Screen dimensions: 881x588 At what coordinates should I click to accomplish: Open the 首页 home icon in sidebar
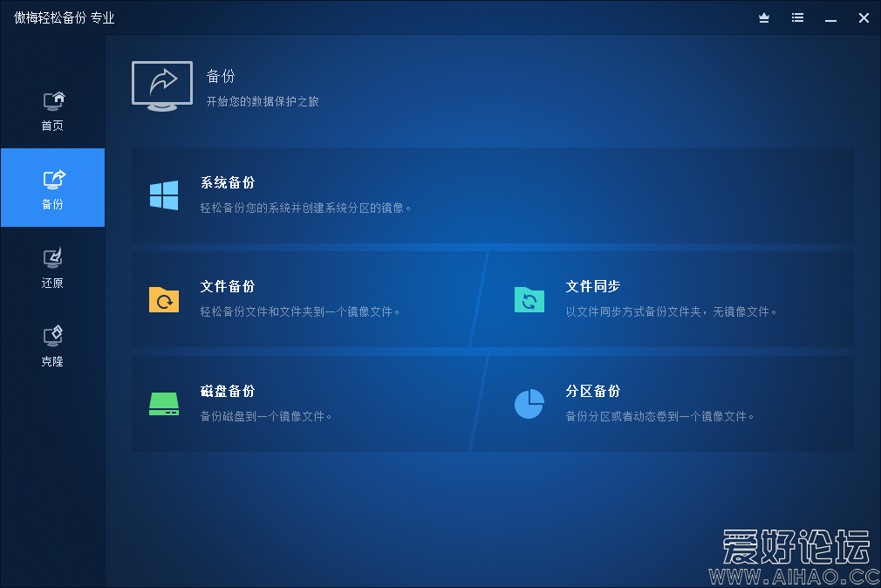click(54, 101)
